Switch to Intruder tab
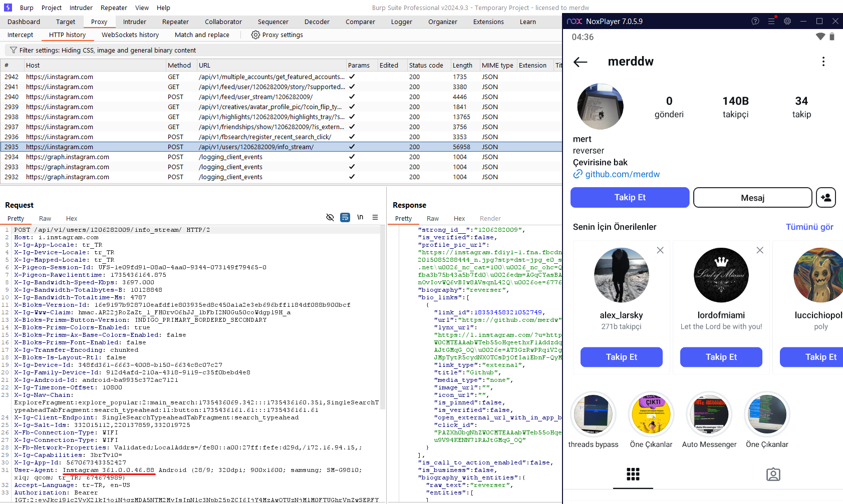The width and height of the screenshot is (843, 504). 135,22
